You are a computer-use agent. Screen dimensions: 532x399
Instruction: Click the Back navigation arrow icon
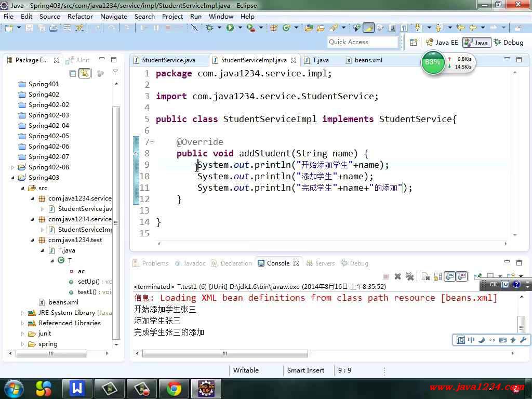(x=473, y=28)
